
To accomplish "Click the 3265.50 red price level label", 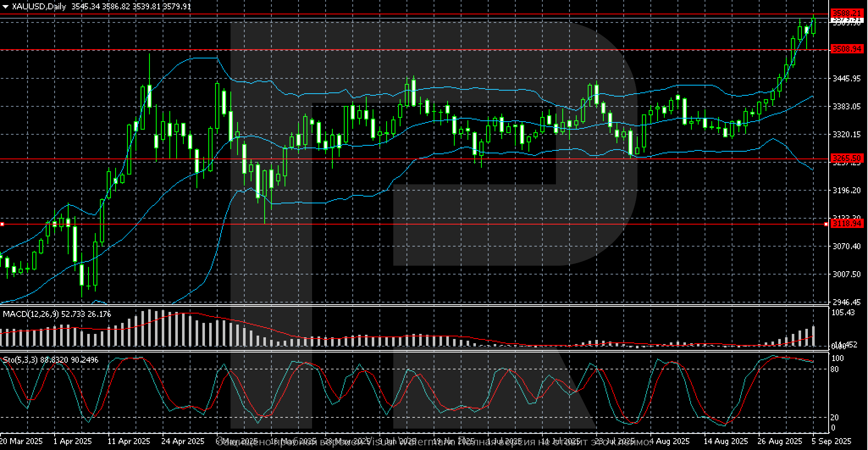I will 847,158.
